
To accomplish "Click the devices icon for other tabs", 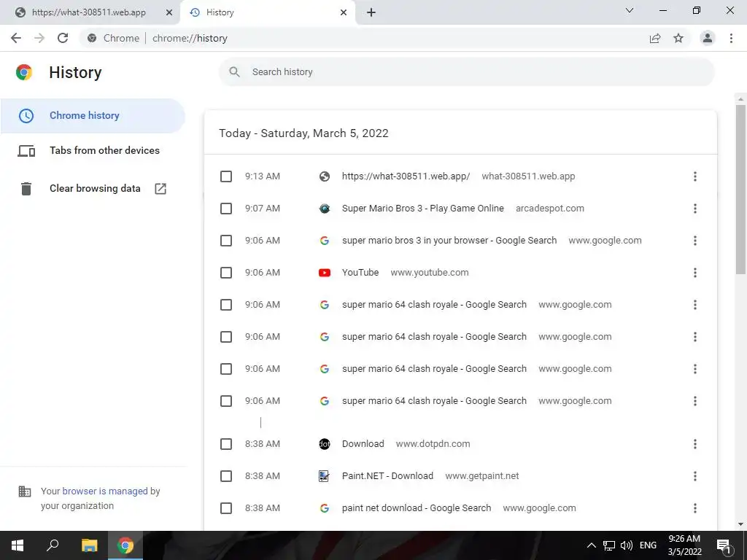I will point(26,151).
